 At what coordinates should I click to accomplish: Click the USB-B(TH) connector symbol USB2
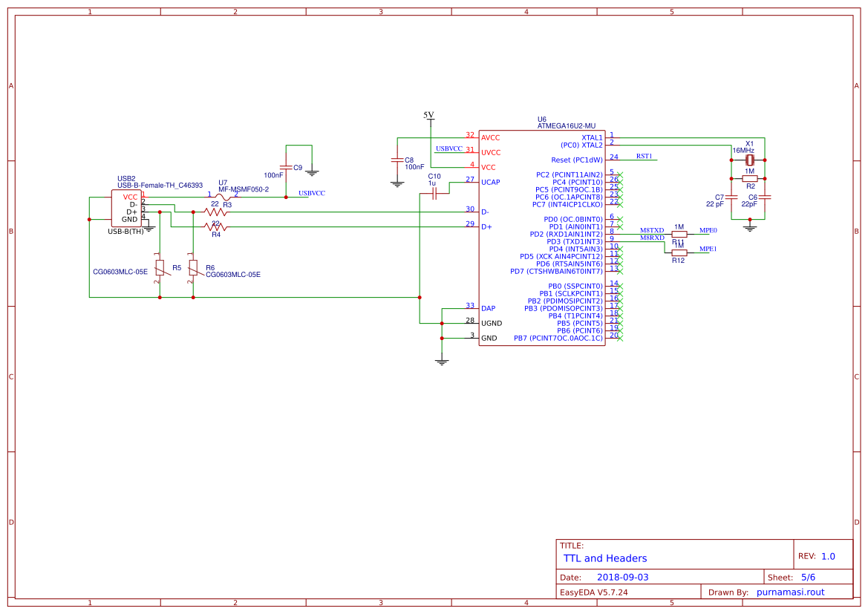128,209
